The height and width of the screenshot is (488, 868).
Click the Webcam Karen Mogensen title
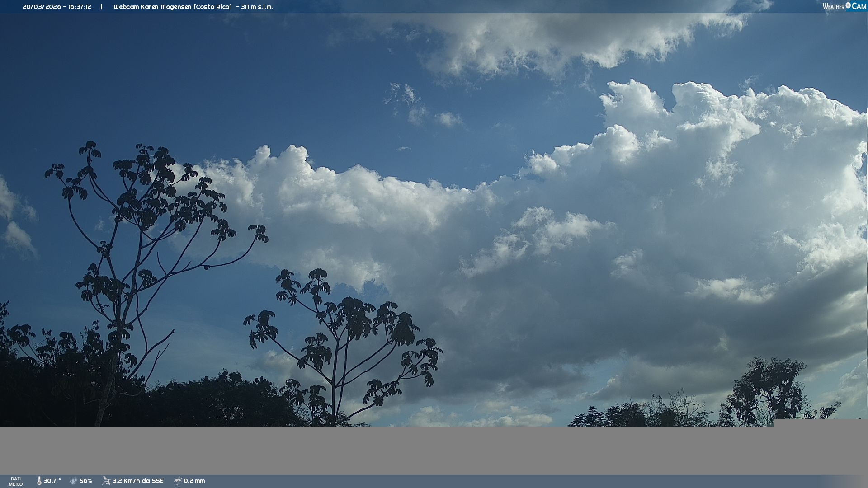pos(152,7)
